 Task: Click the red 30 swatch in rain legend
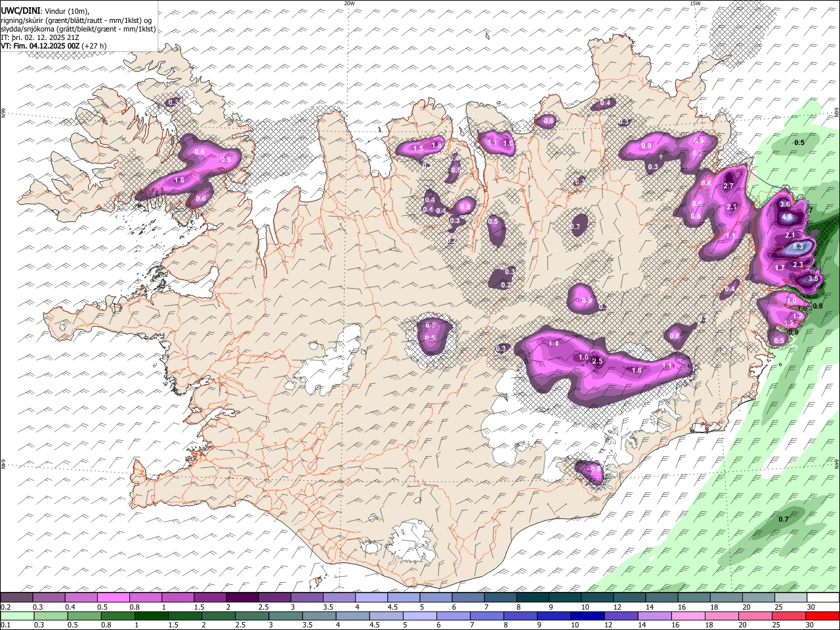[822, 616]
